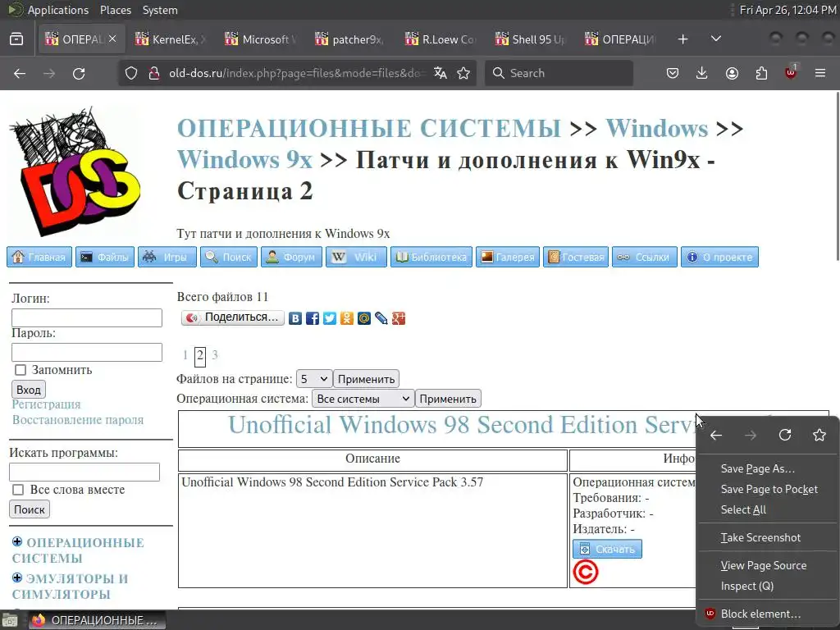Open the files per page dropdown
The width and height of the screenshot is (840, 630).
pyautogui.click(x=314, y=379)
